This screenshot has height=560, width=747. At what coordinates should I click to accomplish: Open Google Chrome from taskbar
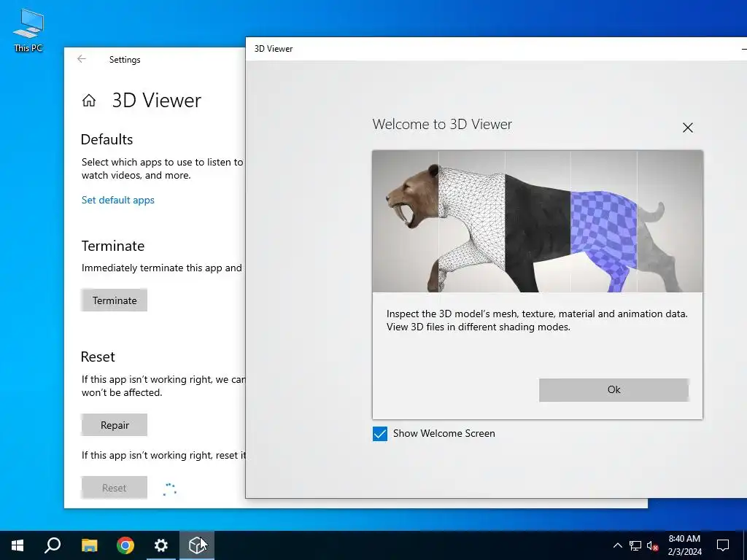125,545
